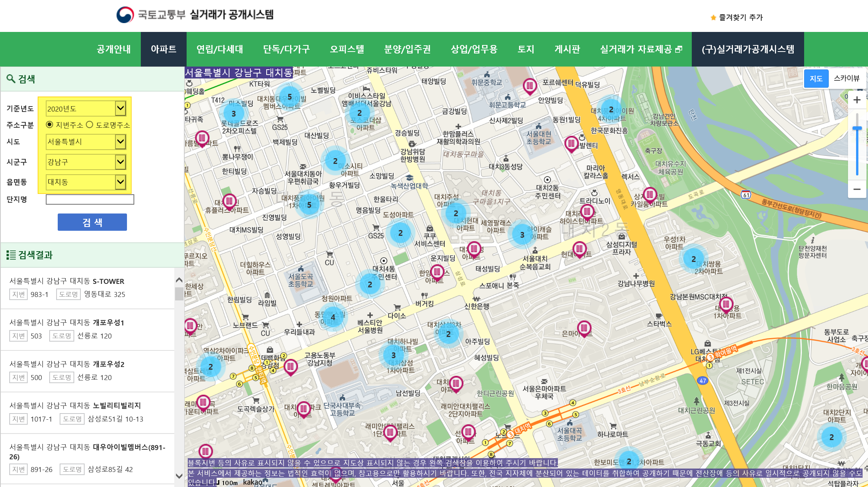
Task: Click the cluster marker labeled 5 near 대치동대우아이빌
Action: [x=290, y=97]
